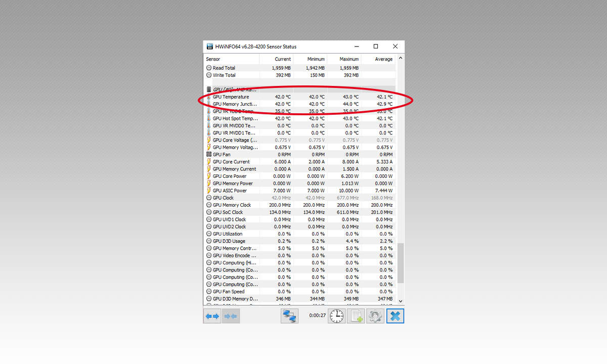The width and height of the screenshot is (607, 364).
Task: Open sensor settings via the gear icon
Action: click(375, 316)
